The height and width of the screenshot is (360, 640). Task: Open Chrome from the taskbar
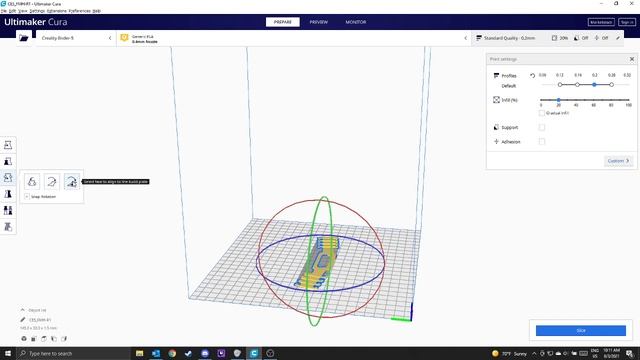pyautogui.click(x=172, y=353)
